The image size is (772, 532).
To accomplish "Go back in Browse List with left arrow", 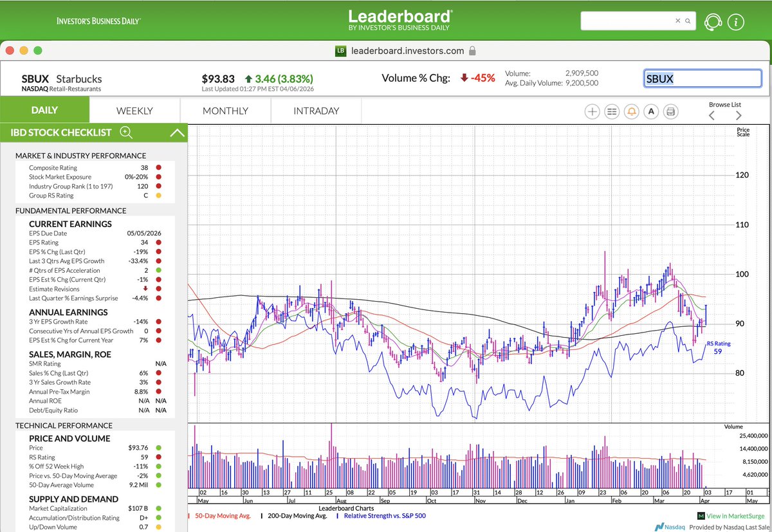I will click(712, 115).
